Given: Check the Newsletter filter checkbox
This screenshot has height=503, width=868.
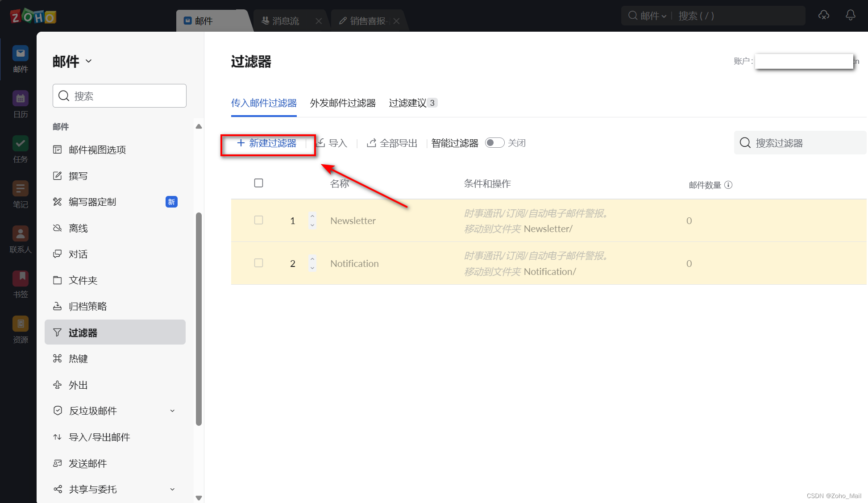Looking at the screenshot, I should 258,220.
